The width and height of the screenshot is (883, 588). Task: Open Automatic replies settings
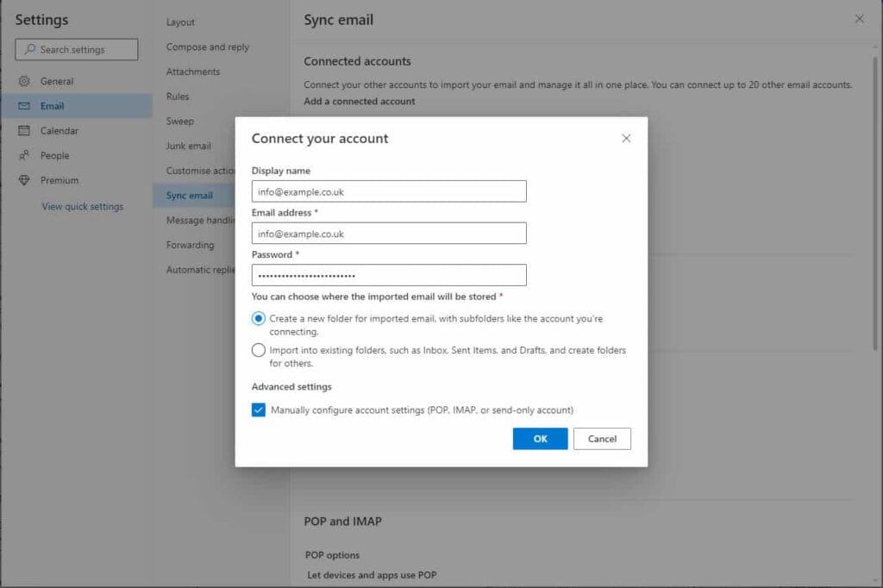pyautogui.click(x=200, y=270)
